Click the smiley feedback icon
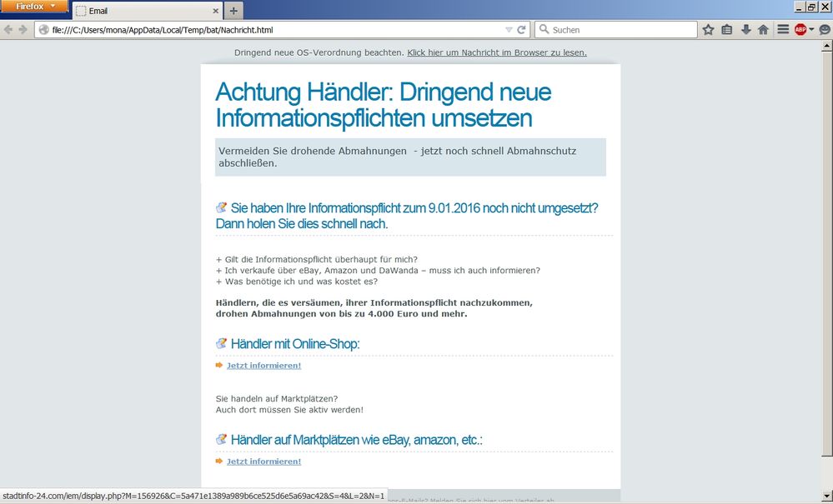The height and width of the screenshot is (504, 833). pos(825,29)
